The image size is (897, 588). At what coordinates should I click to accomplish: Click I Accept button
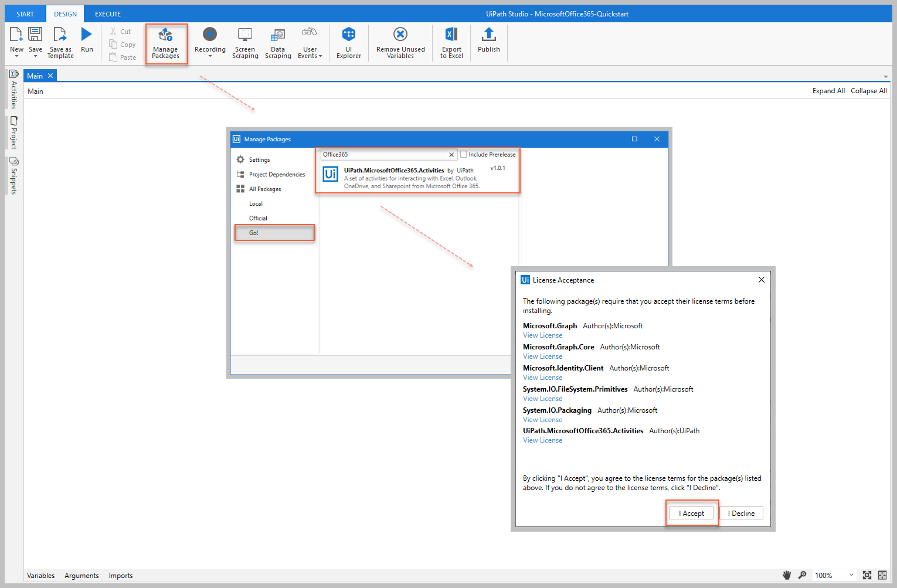pos(692,513)
